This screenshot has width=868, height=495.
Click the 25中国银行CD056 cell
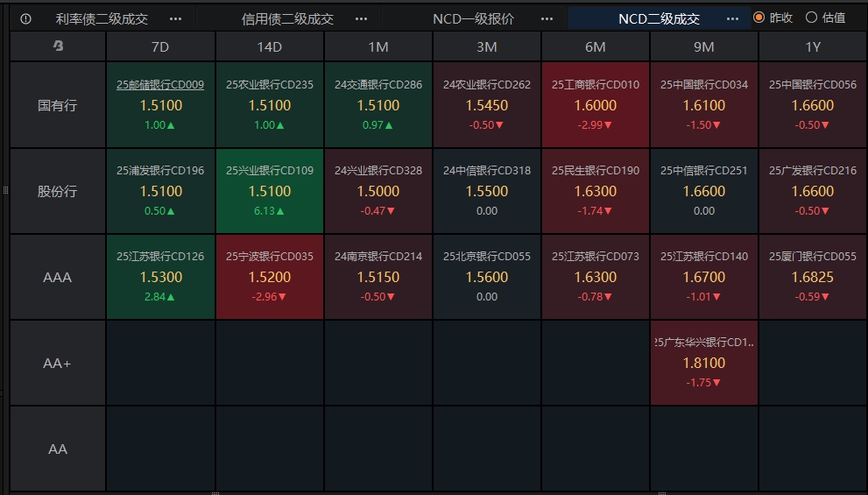813,104
